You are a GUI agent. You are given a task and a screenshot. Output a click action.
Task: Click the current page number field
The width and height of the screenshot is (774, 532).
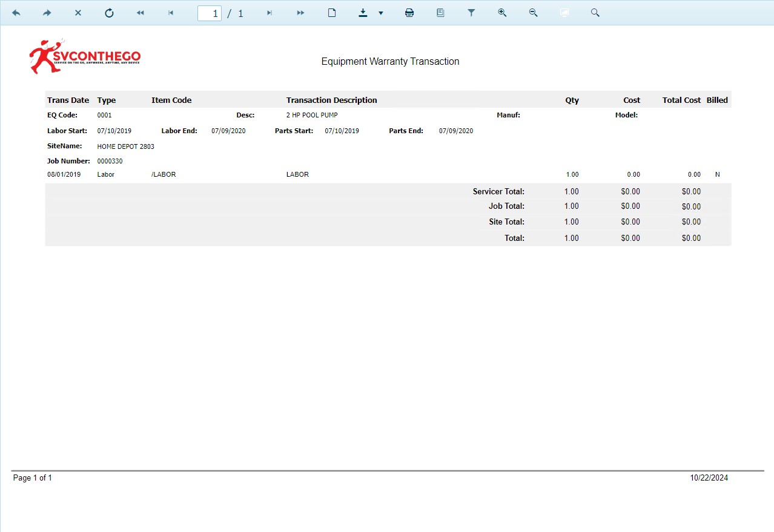[x=210, y=13]
